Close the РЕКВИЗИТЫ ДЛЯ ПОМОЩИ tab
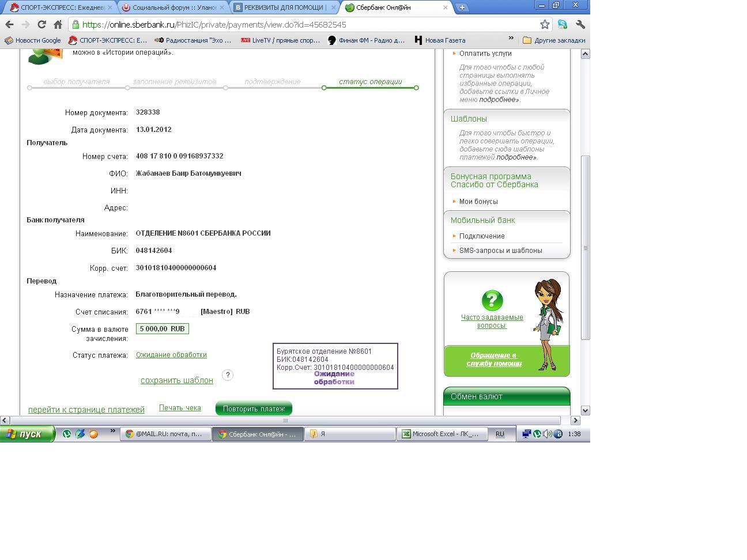The image size is (747, 560). pyautogui.click(x=334, y=7)
